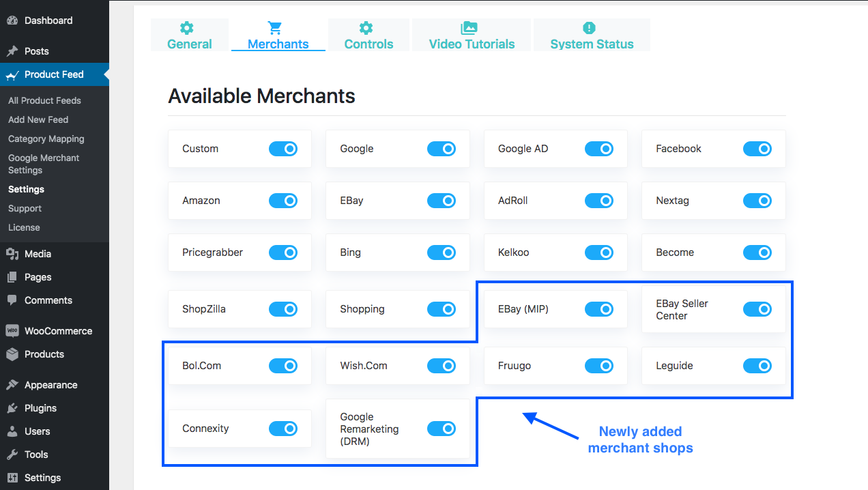Open the General tab
868x490 pixels.
pyautogui.click(x=190, y=35)
